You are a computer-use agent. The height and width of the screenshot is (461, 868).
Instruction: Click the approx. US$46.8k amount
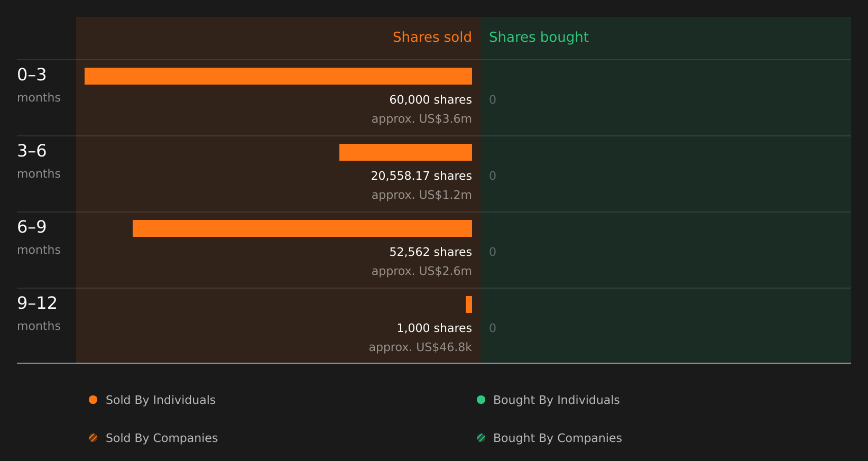click(x=420, y=347)
